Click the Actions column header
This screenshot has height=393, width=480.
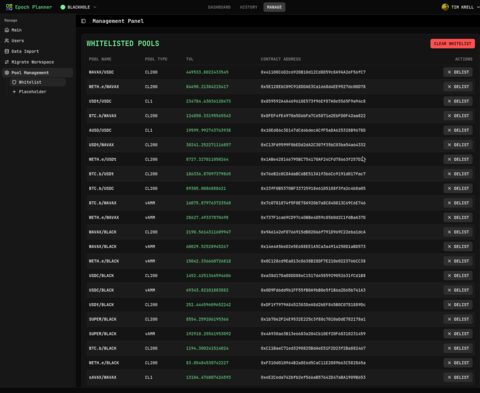coord(464,59)
